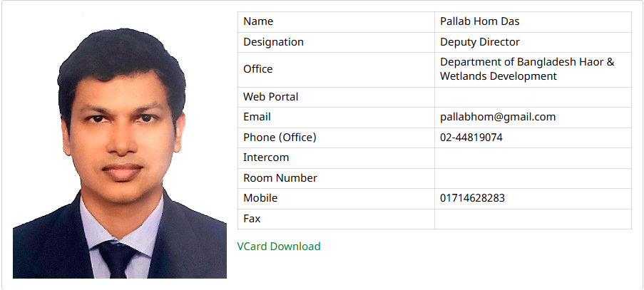644x290 pixels.
Task: Click the Room Number row label
Action: (x=280, y=178)
